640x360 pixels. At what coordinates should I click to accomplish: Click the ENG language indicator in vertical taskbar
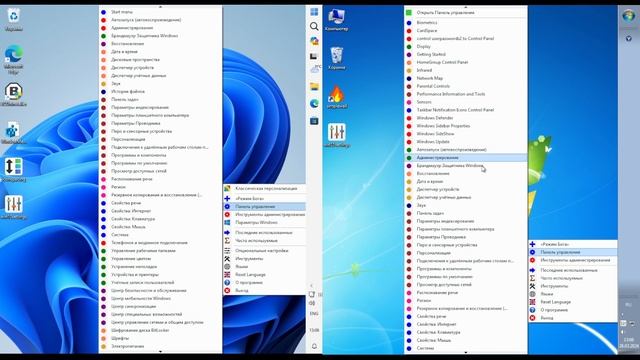pyautogui.click(x=314, y=314)
